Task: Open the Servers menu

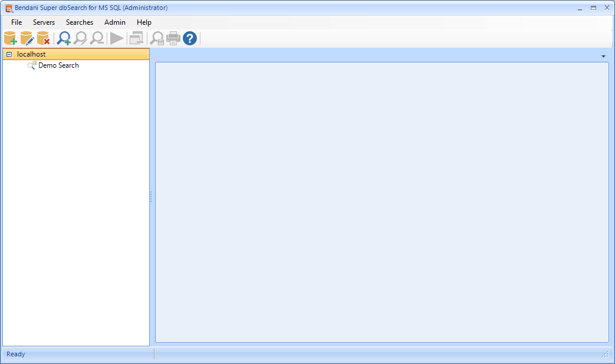Action: [44, 22]
